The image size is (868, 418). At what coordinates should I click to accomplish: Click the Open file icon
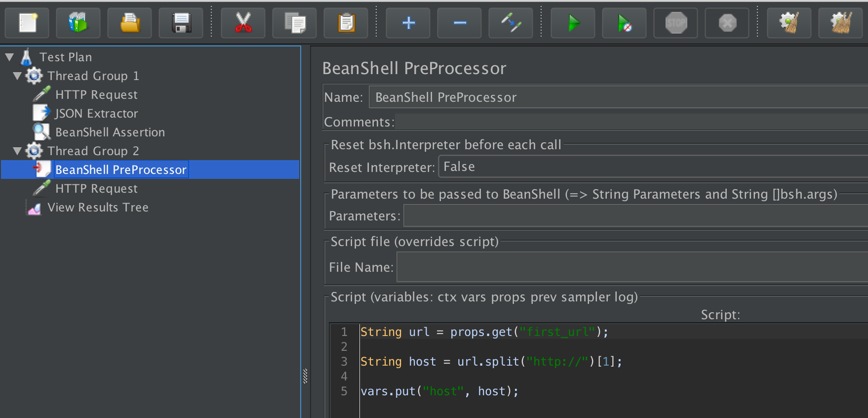click(129, 23)
